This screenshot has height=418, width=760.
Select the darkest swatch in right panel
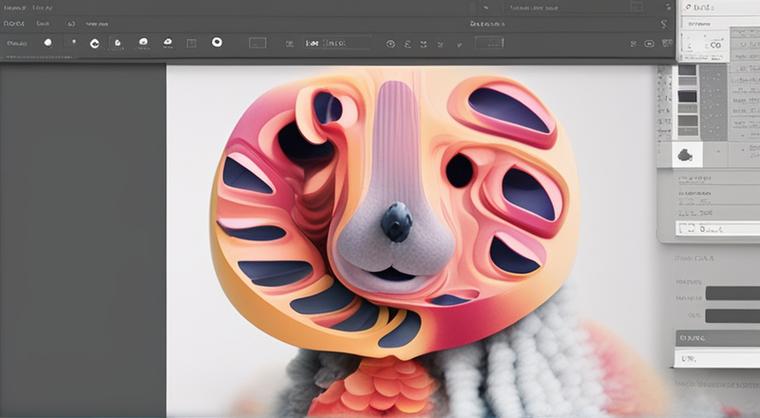pos(687,96)
